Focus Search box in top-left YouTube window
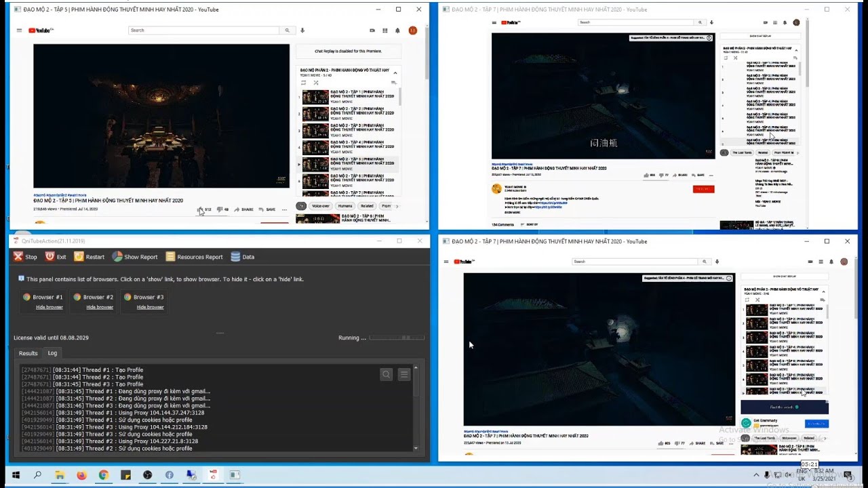The height and width of the screenshot is (488, 868). [x=203, y=30]
